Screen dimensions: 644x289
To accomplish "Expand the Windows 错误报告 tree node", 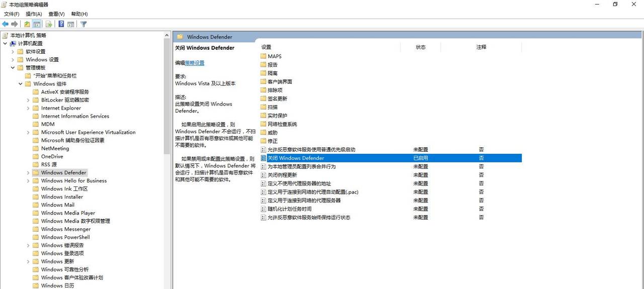I will coord(28,245).
